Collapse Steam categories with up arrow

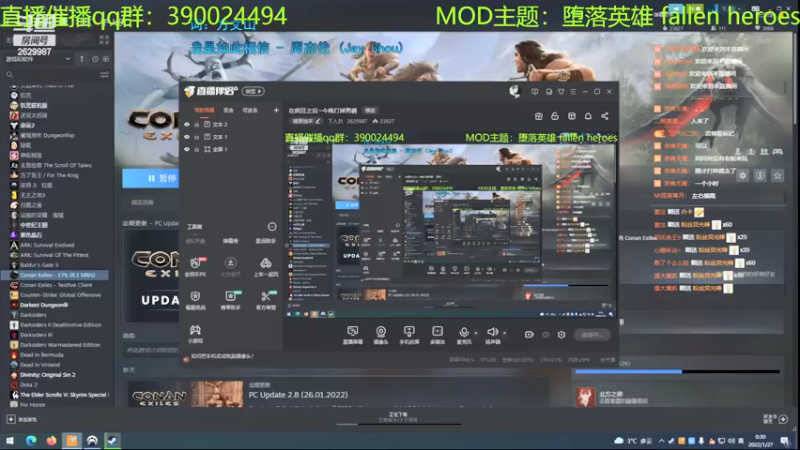coord(82,59)
